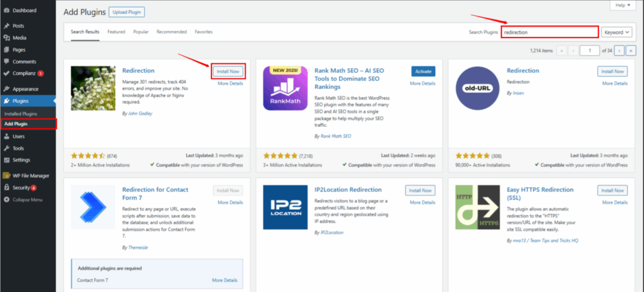Open author link Inisev

coord(519,94)
